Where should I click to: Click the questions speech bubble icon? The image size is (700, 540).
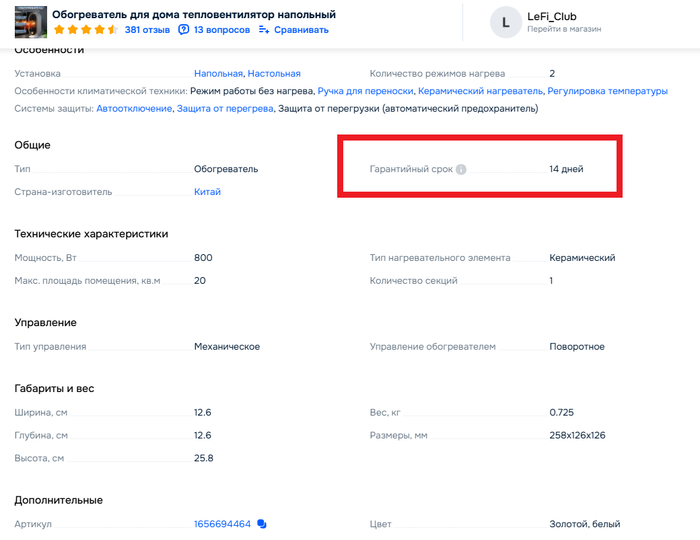click(183, 30)
